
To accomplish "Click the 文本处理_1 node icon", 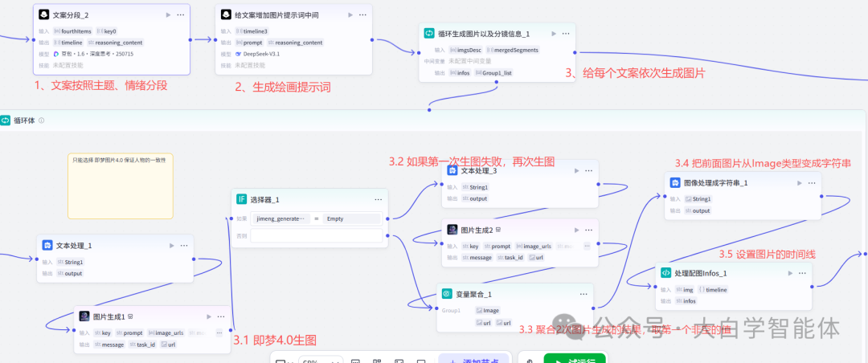I will (x=47, y=245).
